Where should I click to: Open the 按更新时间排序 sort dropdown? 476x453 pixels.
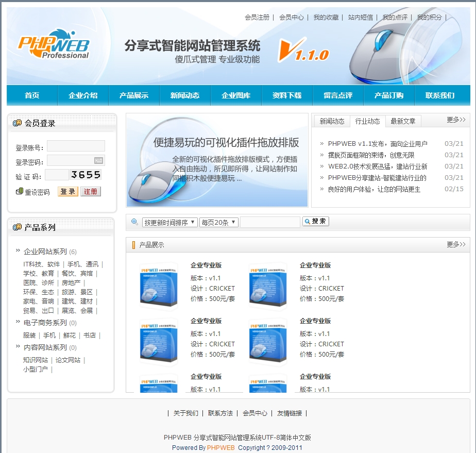tap(169, 222)
